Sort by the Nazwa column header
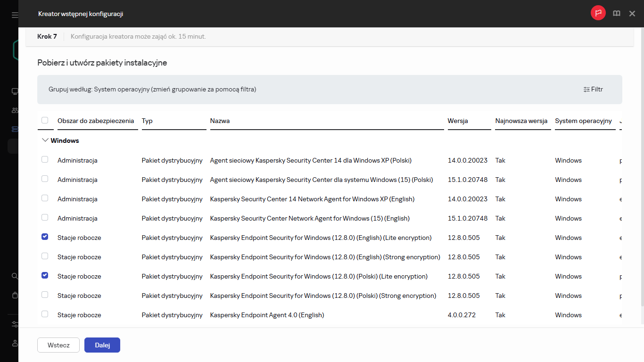Screen dimensions: 644x362 [x=220, y=121]
